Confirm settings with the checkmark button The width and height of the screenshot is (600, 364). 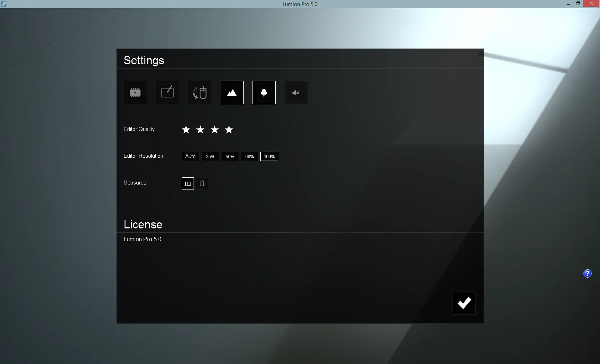(x=464, y=303)
